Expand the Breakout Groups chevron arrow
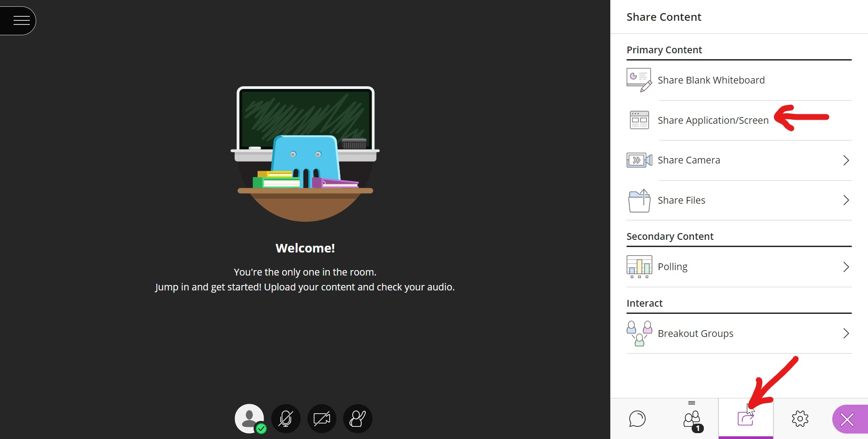This screenshot has height=439, width=868. tap(846, 333)
